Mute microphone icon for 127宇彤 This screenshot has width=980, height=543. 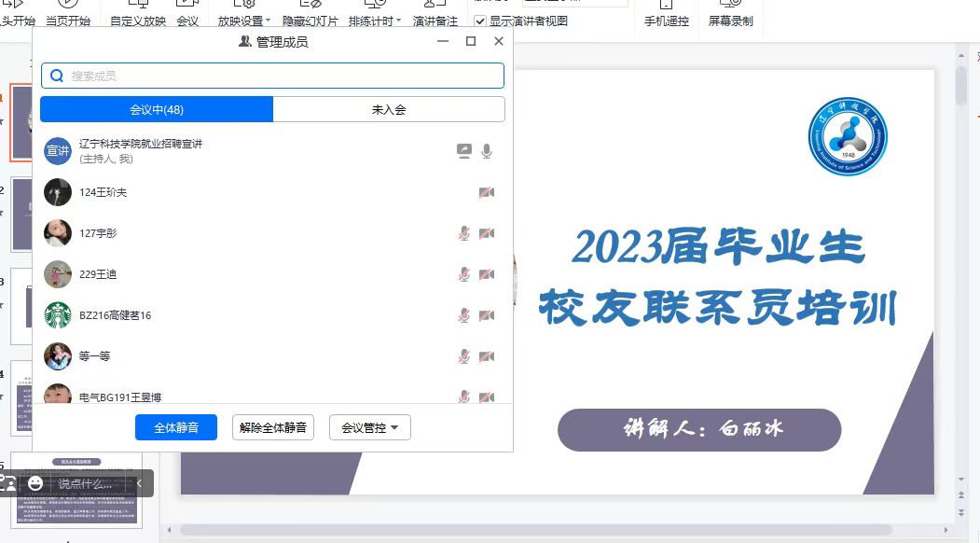coord(463,233)
